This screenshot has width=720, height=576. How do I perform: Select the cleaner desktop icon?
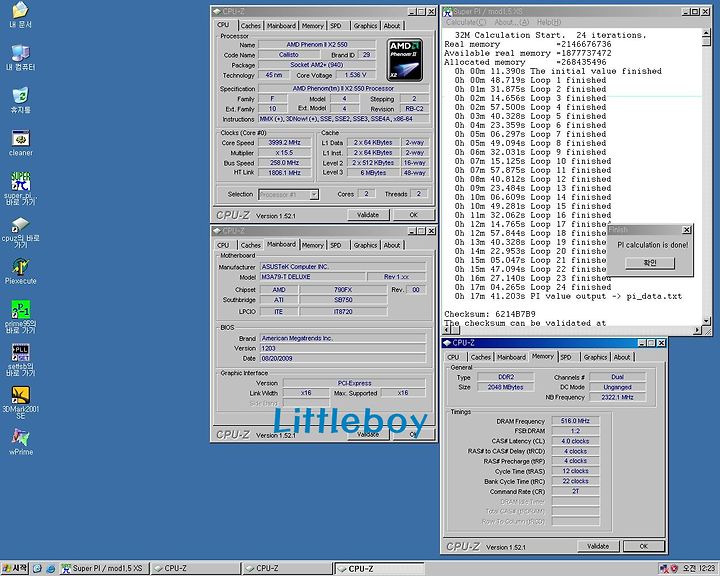(x=21, y=143)
